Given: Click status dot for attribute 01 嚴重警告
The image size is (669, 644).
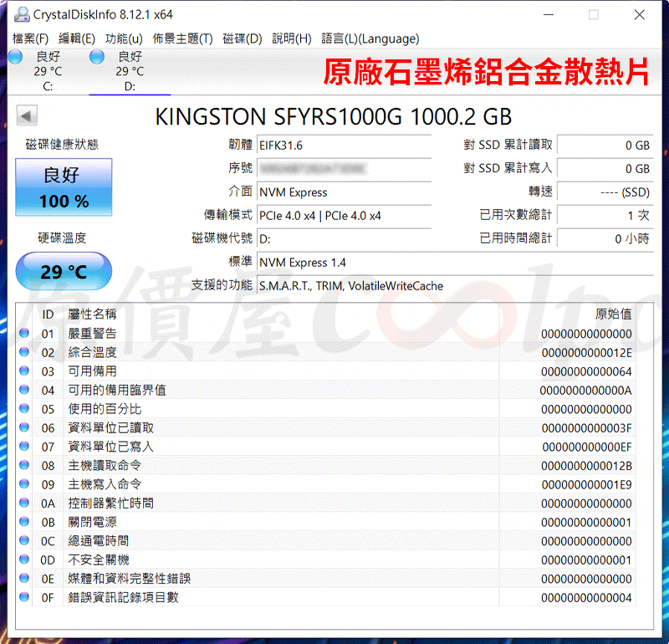Looking at the screenshot, I should [x=24, y=333].
